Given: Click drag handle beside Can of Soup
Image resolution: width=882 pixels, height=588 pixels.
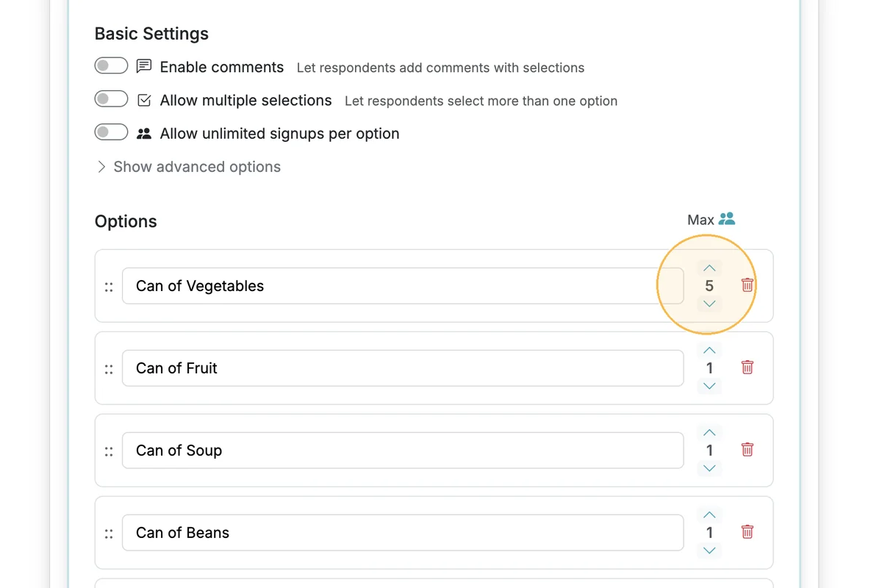Looking at the screenshot, I should click(109, 451).
